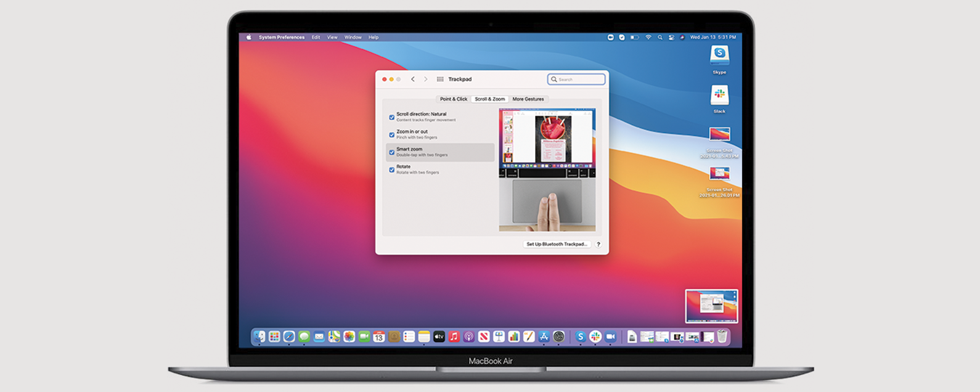This screenshot has height=392, width=980.
Task: Open the Help menu
Action: pyautogui.click(x=374, y=37)
